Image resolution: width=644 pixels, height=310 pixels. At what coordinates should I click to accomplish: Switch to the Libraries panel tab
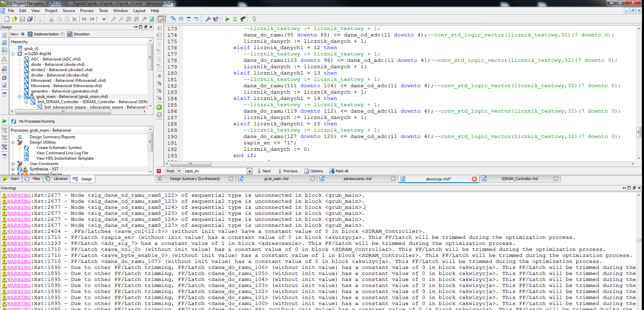tap(57, 179)
